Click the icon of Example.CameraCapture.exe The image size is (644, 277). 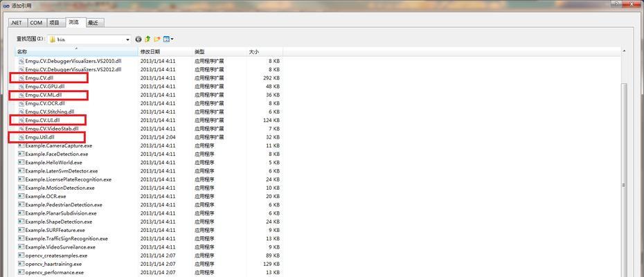point(21,145)
